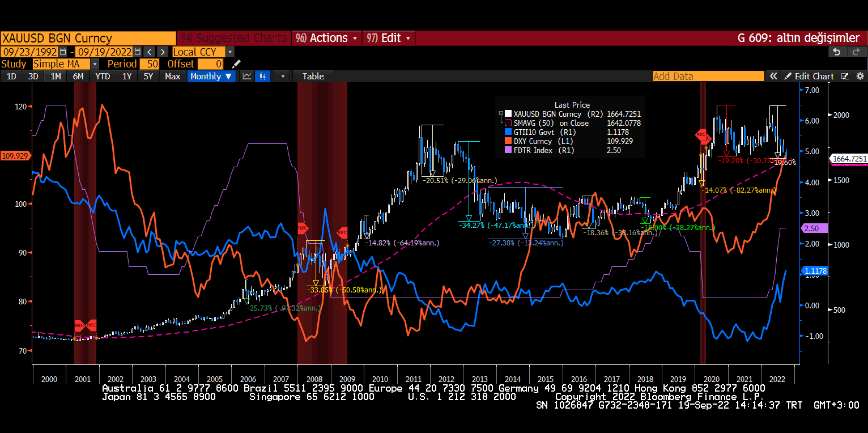Click the -25.73% drawdown annotation
Viewport: 868px width, 433px height.
(284, 308)
